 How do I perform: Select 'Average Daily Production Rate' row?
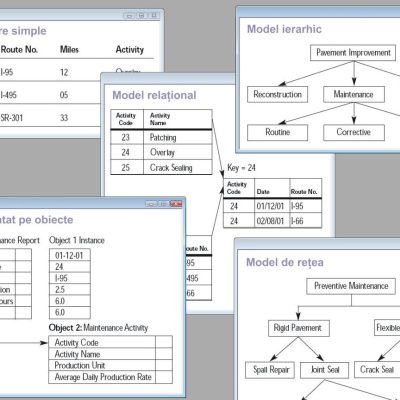pos(110,377)
